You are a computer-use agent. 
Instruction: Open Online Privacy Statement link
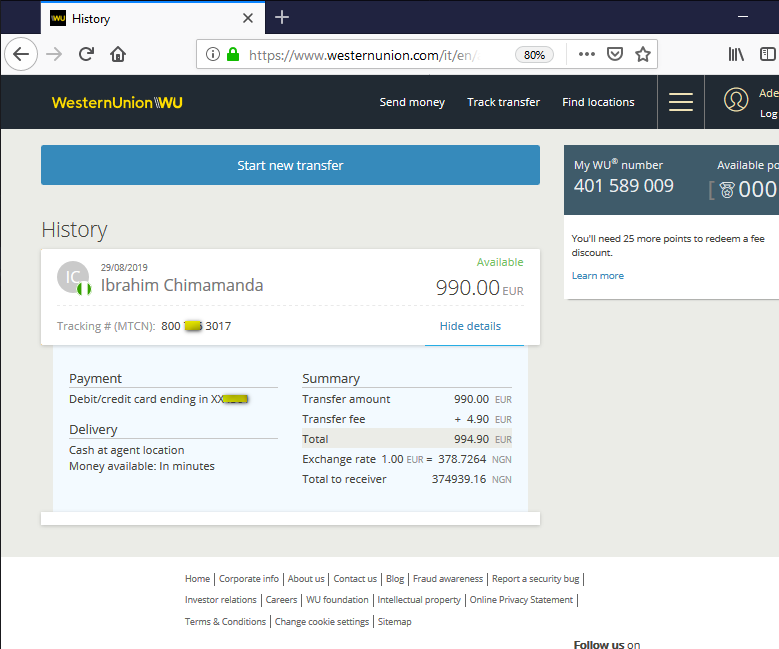click(521, 600)
